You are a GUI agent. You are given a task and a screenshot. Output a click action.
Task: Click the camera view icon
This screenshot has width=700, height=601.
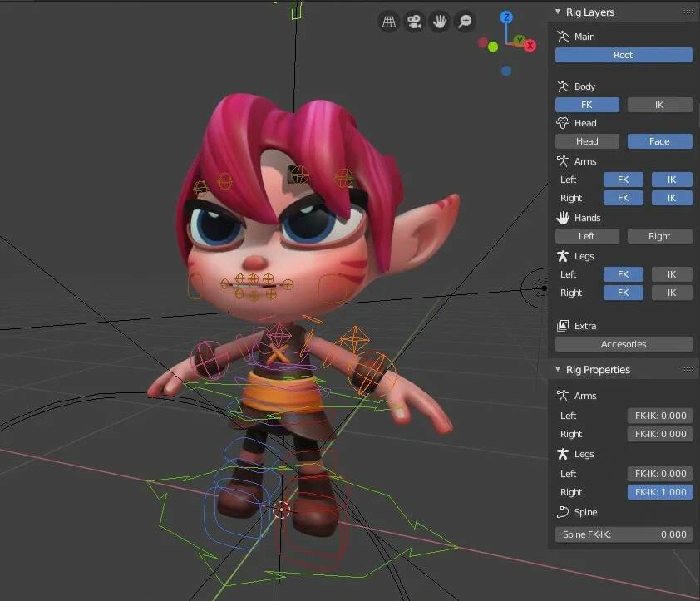[413, 22]
